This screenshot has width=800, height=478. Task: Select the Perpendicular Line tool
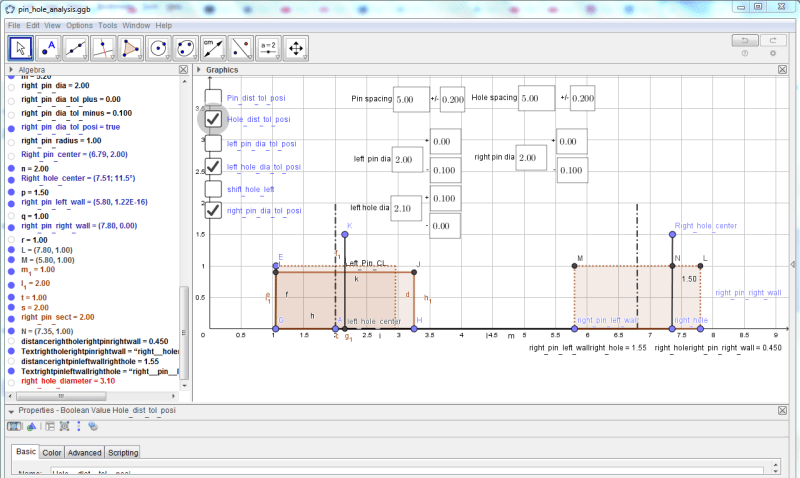[103, 48]
